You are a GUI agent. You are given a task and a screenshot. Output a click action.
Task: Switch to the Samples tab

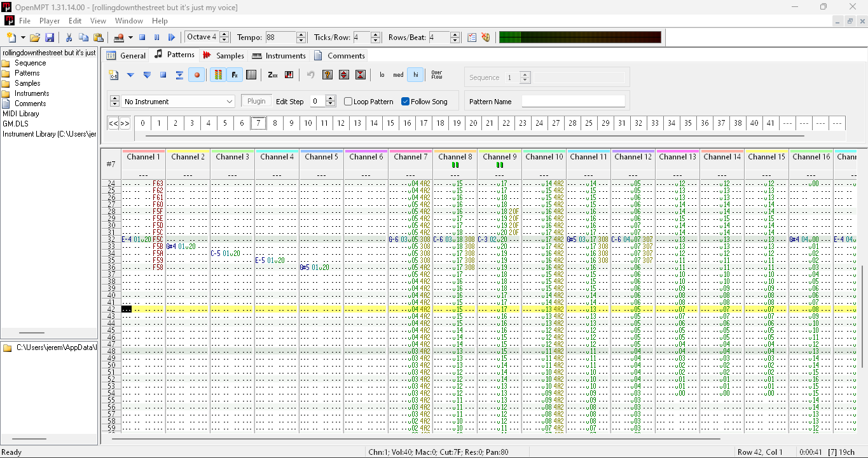[223, 55]
